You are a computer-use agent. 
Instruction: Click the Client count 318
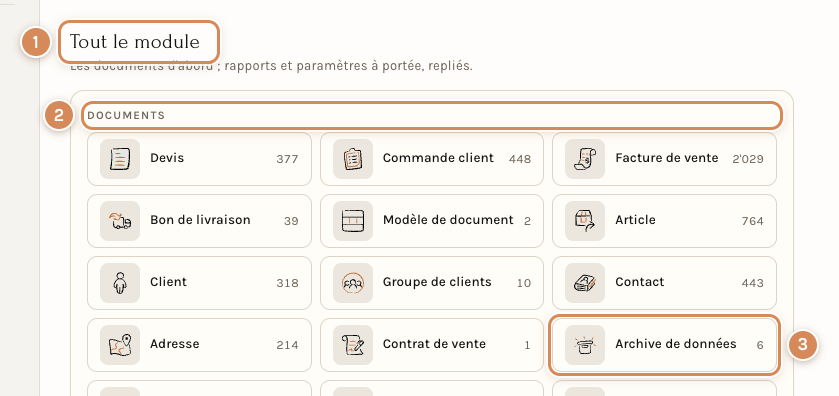tap(287, 283)
